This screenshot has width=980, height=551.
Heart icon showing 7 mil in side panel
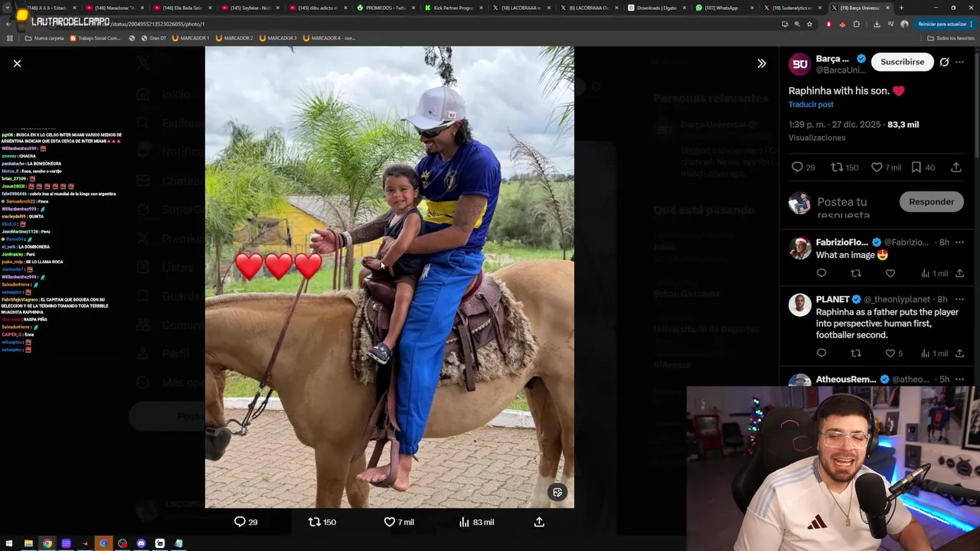pyautogui.click(x=877, y=168)
